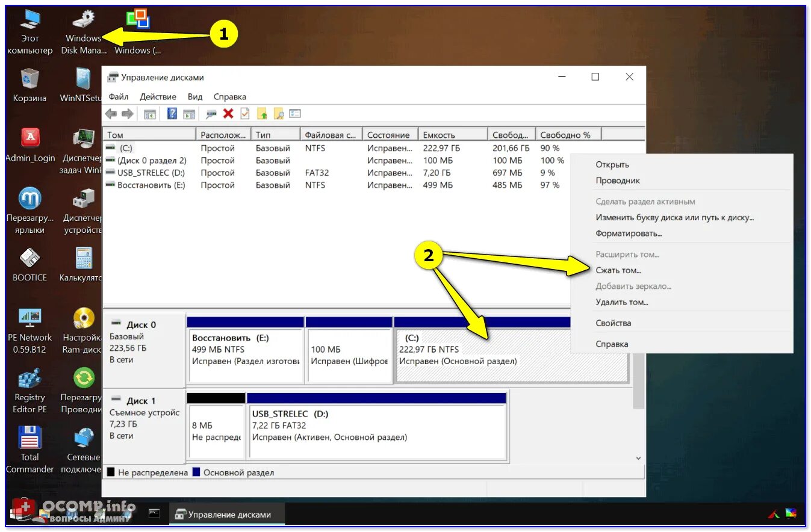The image size is (811, 532).
Task: Click the view settings list toolbar icon
Action: 295,113
